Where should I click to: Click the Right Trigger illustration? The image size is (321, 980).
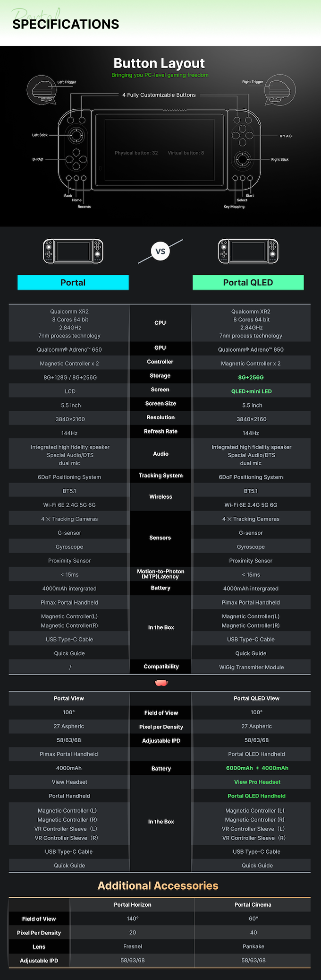click(280, 90)
